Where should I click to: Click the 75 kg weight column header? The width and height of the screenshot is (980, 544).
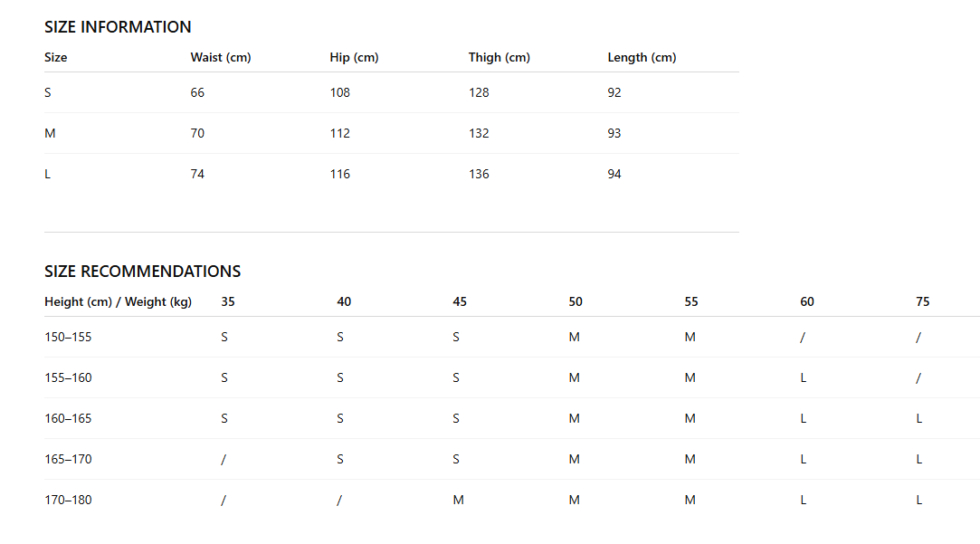pos(922,302)
